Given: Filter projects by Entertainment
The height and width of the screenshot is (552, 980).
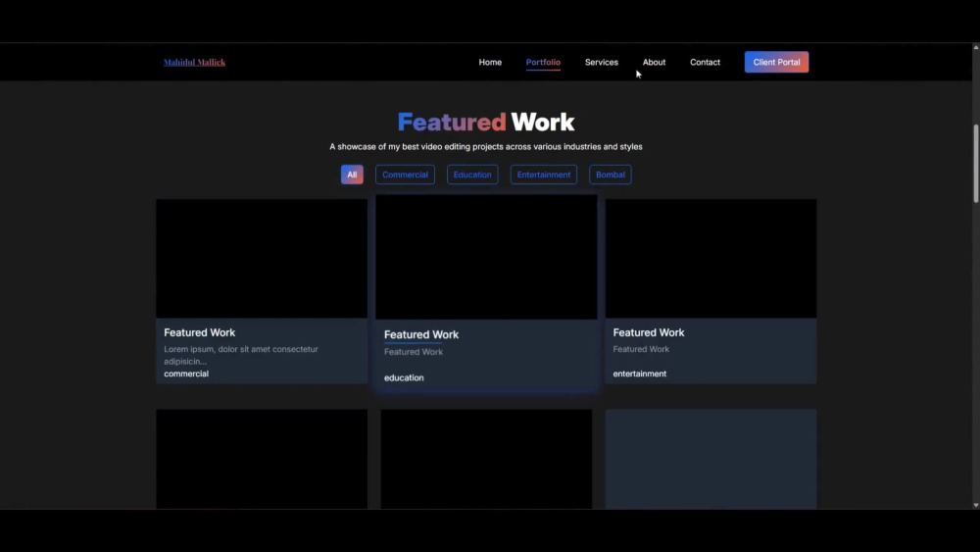Looking at the screenshot, I should coord(544,175).
